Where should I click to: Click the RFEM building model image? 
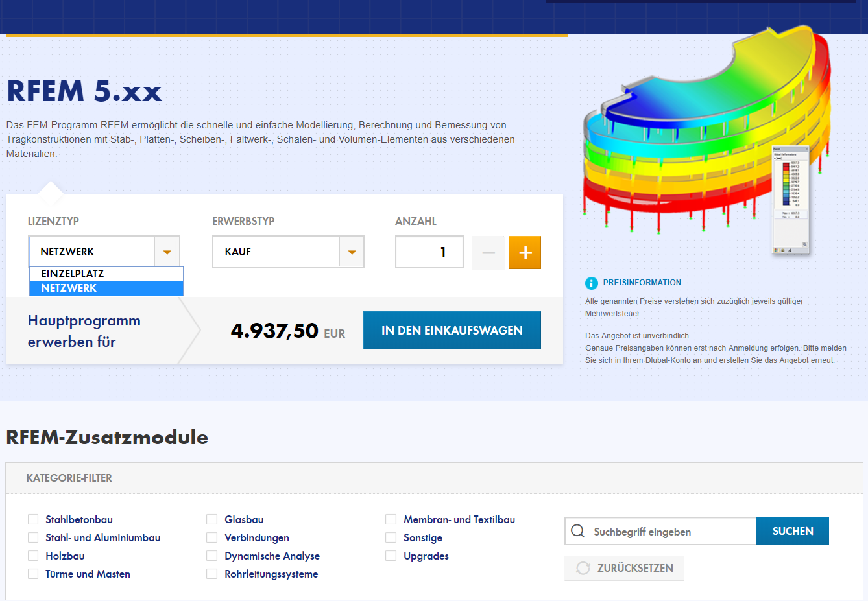tap(707, 139)
